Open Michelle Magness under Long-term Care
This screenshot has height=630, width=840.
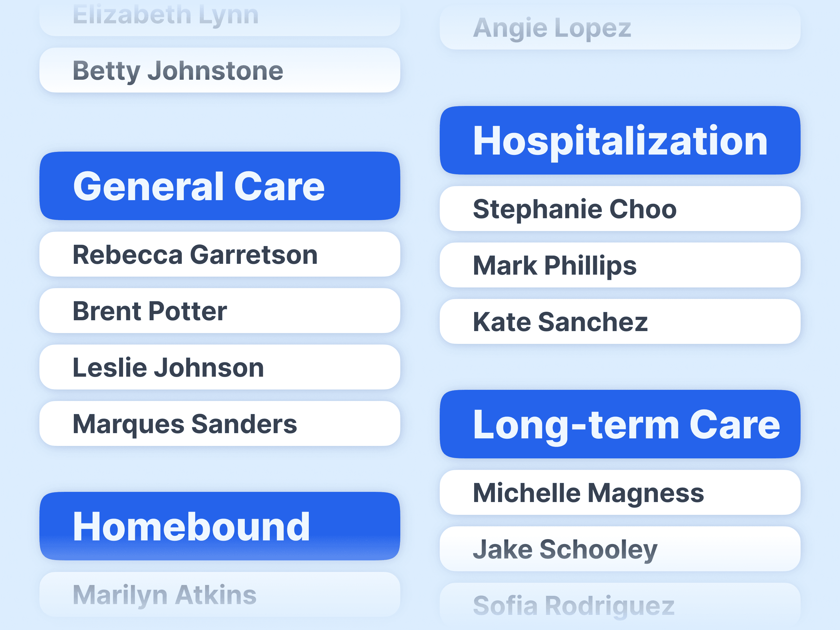tap(620, 493)
